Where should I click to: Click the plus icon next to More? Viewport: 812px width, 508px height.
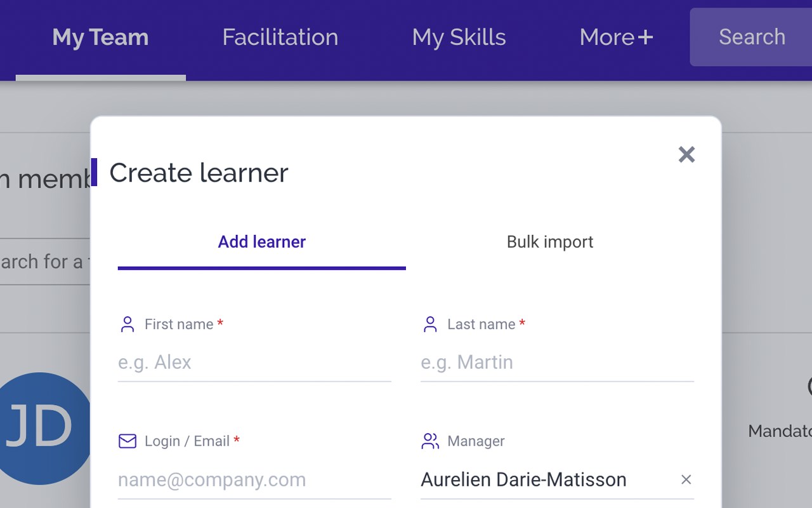pos(645,37)
